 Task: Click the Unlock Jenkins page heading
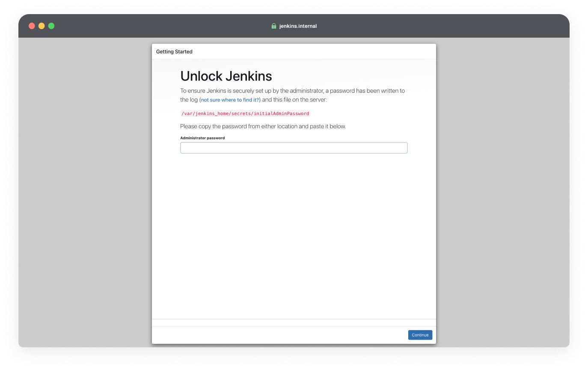point(226,76)
